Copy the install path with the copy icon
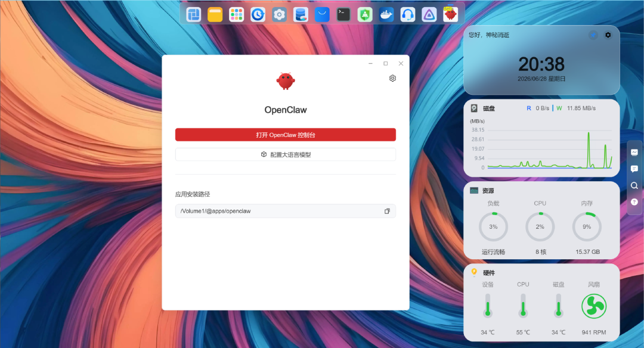Screen dimensions: 644x348 pos(387,211)
